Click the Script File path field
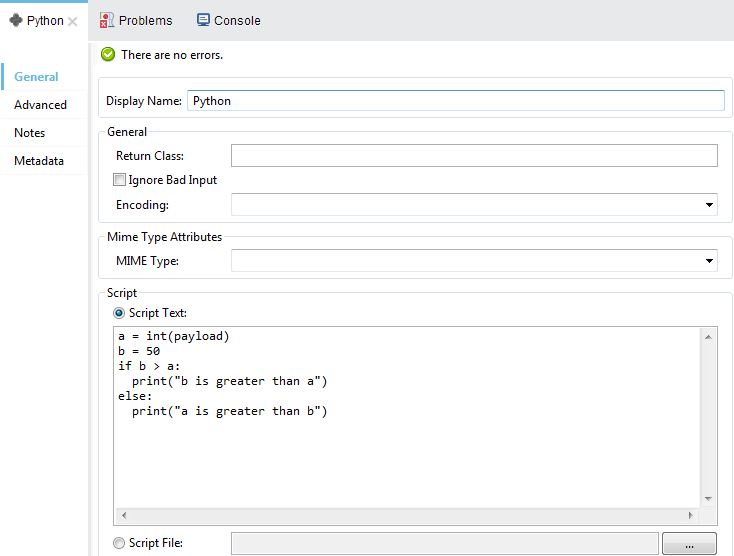This screenshot has width=734, height=556. (445, 543)
